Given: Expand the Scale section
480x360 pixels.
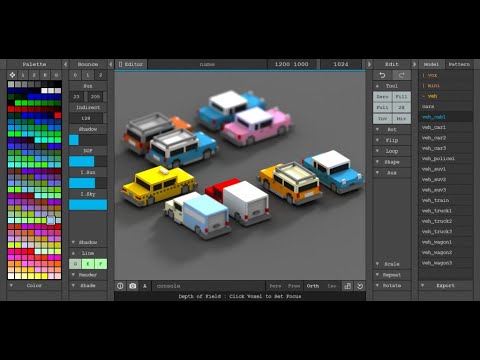Looking at the screenshot, I should tap(392, 264).
